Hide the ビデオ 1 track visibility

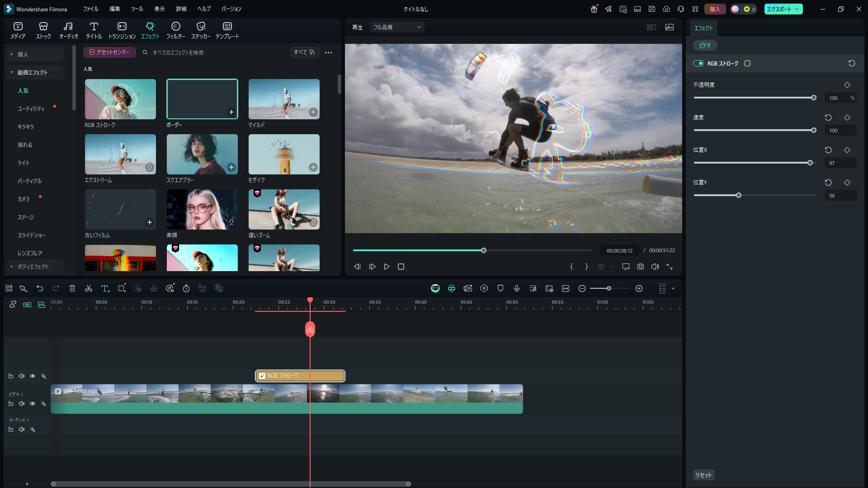click(x=32, y=404)
